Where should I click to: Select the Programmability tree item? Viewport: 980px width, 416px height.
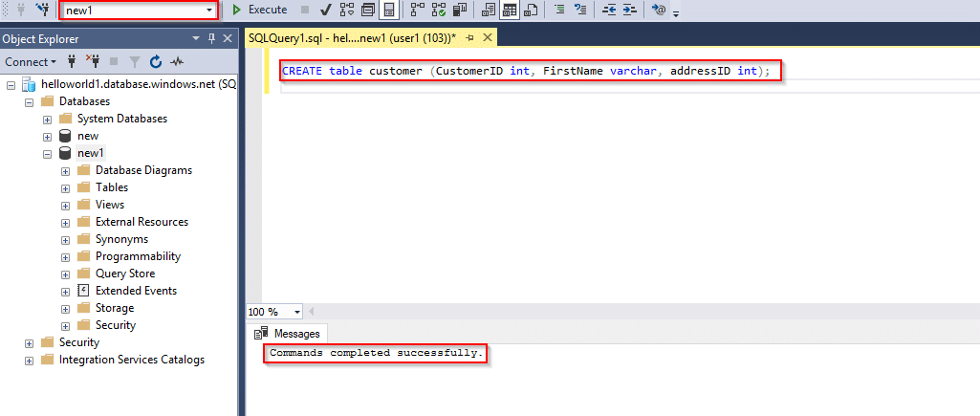click(x=138, y=256)
